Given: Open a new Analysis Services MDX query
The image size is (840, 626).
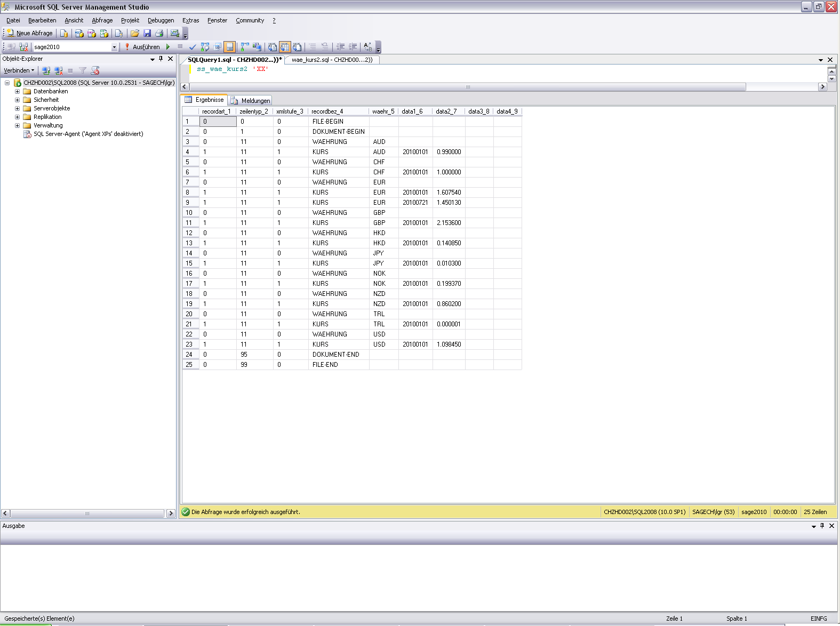Looking at the screenshot, I should tap(79, 33).
